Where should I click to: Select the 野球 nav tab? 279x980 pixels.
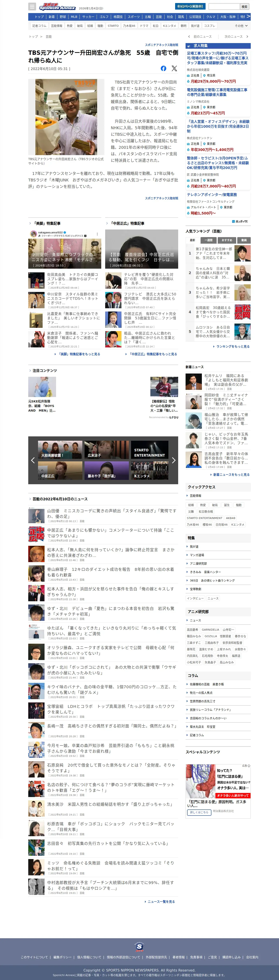63,17
